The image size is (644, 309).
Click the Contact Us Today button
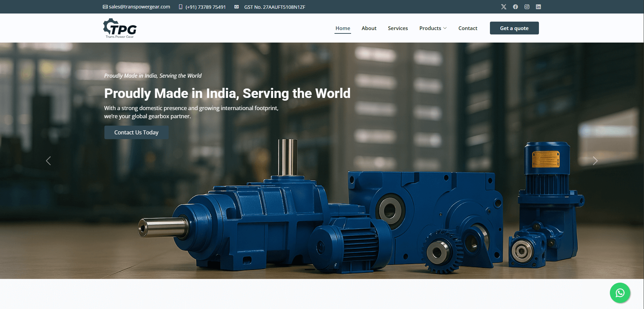tap(136, 132)
